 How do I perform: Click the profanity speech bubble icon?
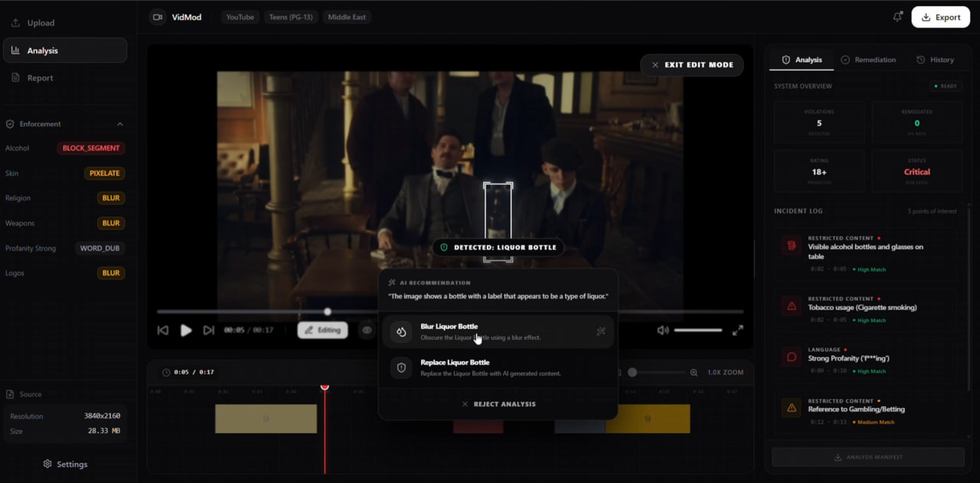click(791, 357)
